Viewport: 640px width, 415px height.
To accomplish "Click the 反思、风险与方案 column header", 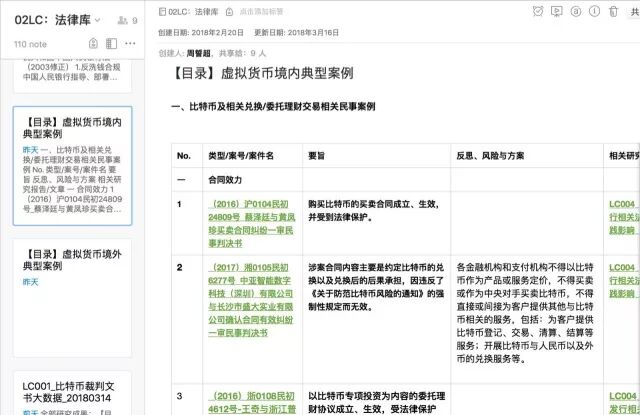I will (527, 155).
